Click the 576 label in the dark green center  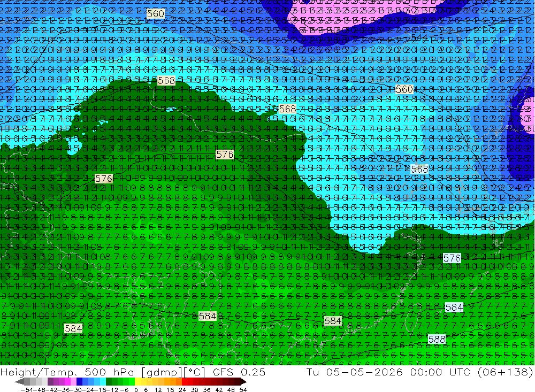click(225, 155)
